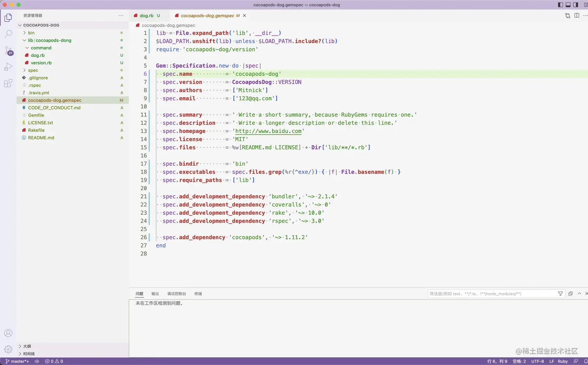Collapse all problems in panel
The image size is (588, 365).
coord(570,294)
